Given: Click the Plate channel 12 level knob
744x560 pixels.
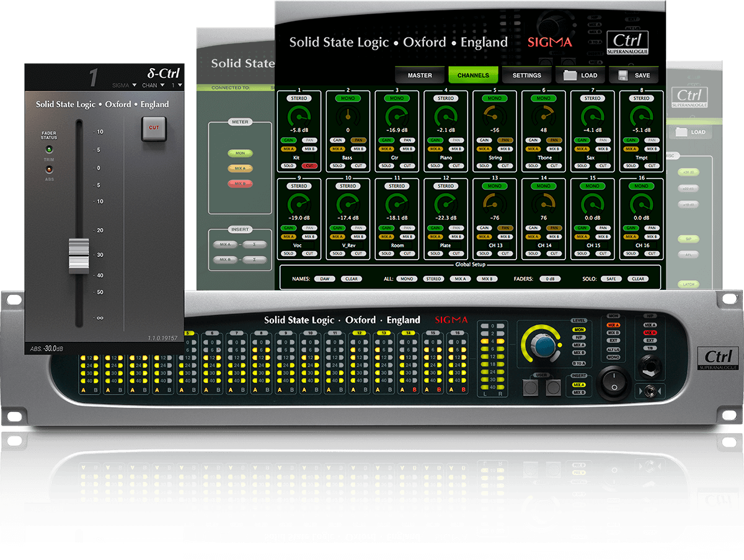Looking at the screenshot, I should (x=446, y=204).
